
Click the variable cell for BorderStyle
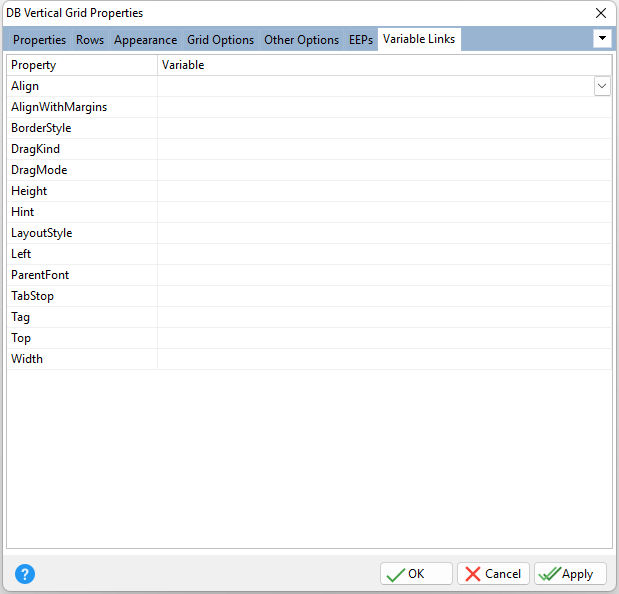tap(385, 128)
